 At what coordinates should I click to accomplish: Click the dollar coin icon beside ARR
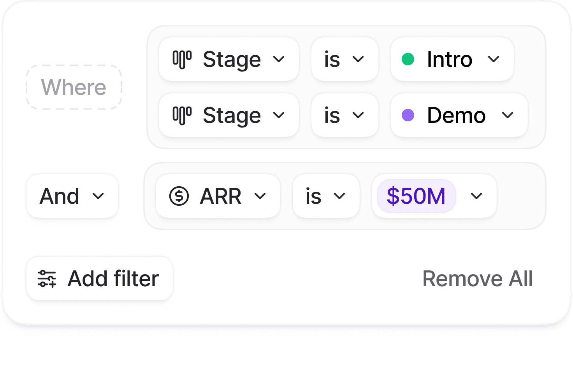[x=179, y=196]
